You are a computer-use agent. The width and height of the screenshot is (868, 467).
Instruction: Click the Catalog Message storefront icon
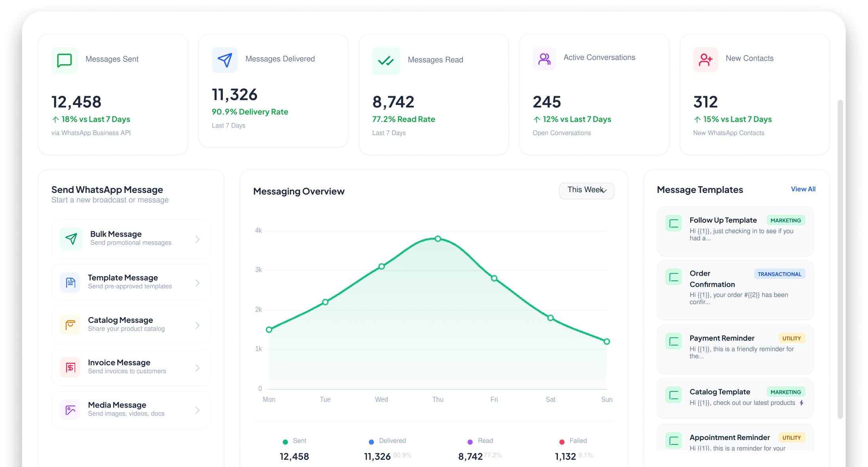click(70, 325)
